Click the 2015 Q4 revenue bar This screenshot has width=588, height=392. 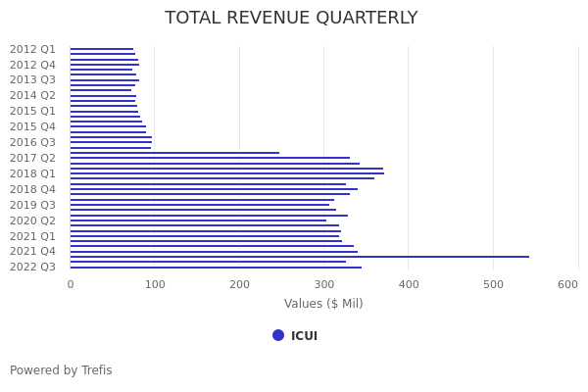coord(108,126)
